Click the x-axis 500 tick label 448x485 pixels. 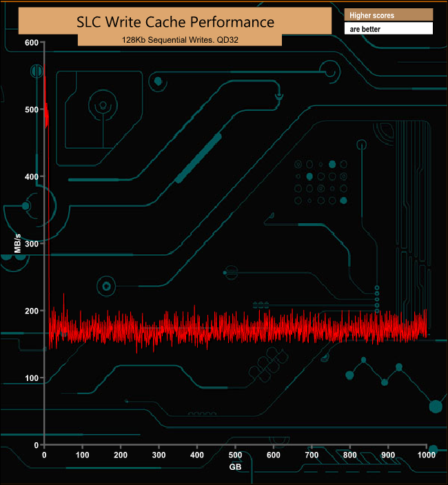[235, 455]
